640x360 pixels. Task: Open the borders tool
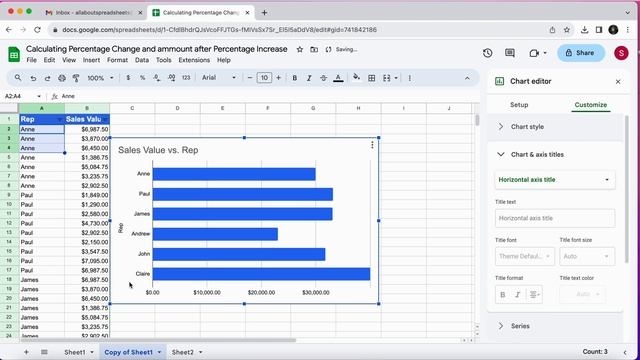(371, 78)
